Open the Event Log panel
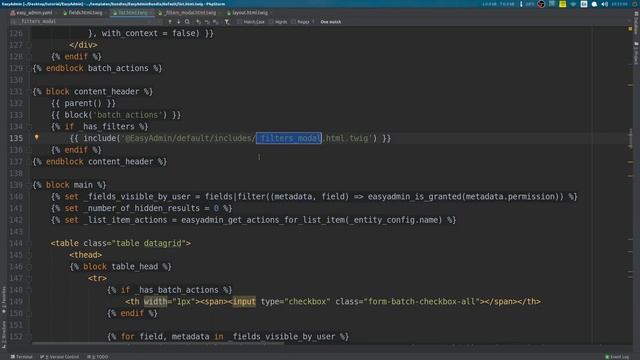This screenshot has height=360, width=640. point(618,357)
